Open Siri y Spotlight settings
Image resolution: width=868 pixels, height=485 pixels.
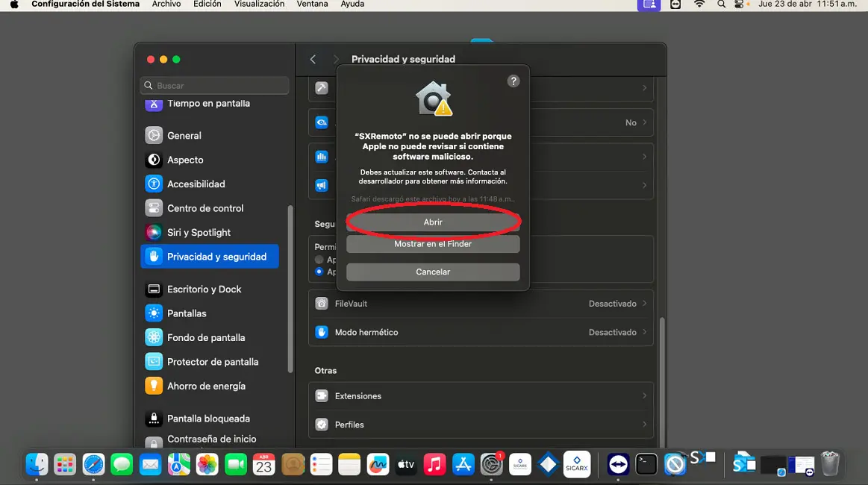click(210, 233)
